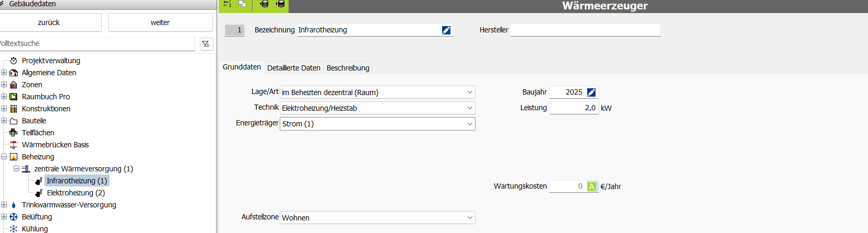The image size is (868, 233).
Task: Switch to the Detaillierte Daten tab
Action: tap(294, 68)
